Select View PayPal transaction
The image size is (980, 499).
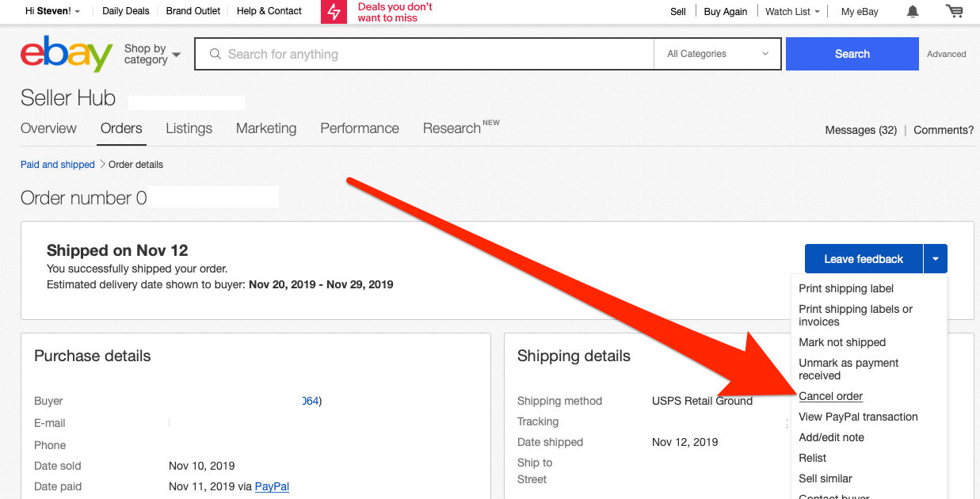(x=858, y=417)
